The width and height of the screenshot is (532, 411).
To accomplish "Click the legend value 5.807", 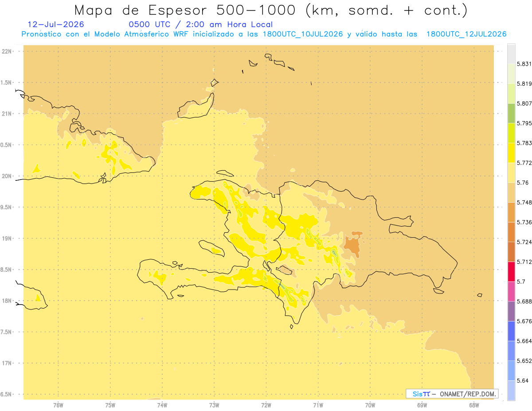I will [524, 103].
